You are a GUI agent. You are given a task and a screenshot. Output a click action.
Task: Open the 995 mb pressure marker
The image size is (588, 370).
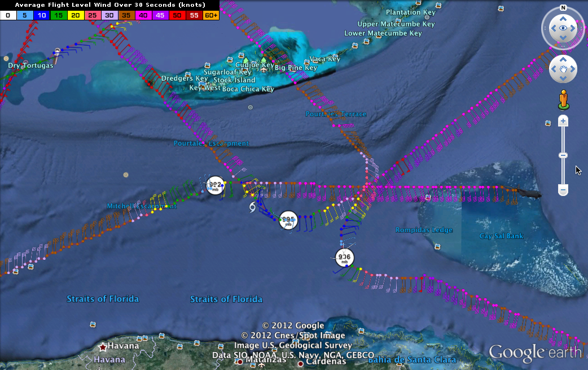click(288, 220)
